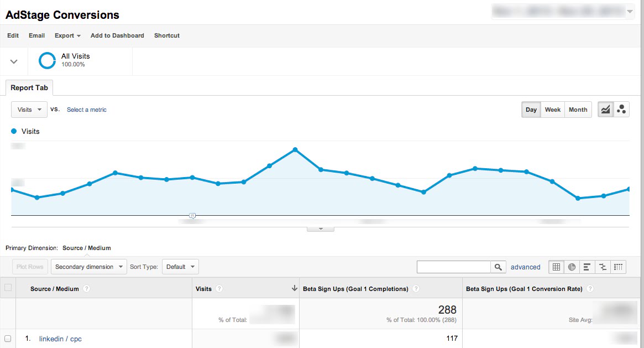Select the data table grid view
This screenshot has width=644, height=348.
point(556,267)
